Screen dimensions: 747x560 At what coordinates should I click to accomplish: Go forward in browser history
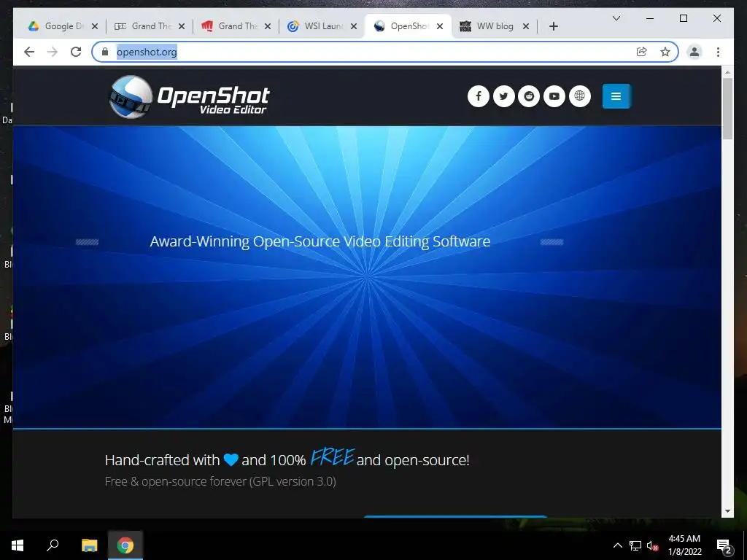tap(53, 52)
